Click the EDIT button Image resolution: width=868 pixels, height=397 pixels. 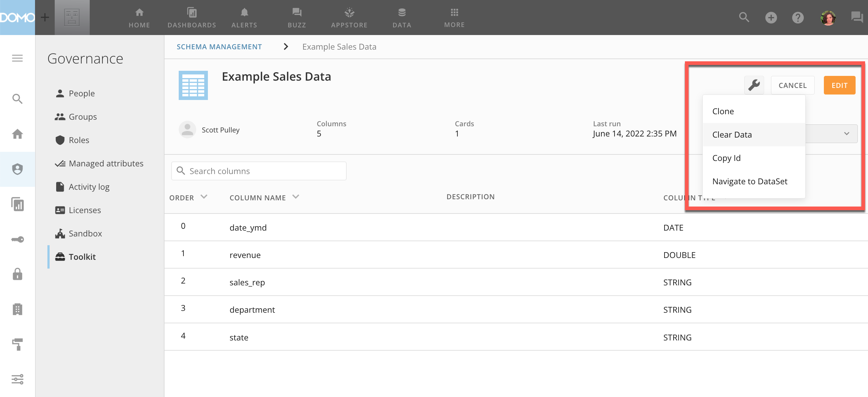(839, 85)
